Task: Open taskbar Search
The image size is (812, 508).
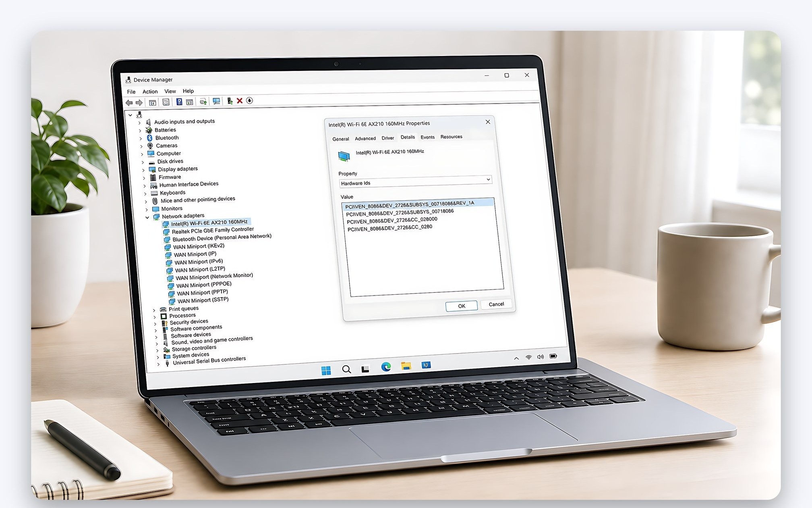Action: pyautogui.click(x=346, y=369)
